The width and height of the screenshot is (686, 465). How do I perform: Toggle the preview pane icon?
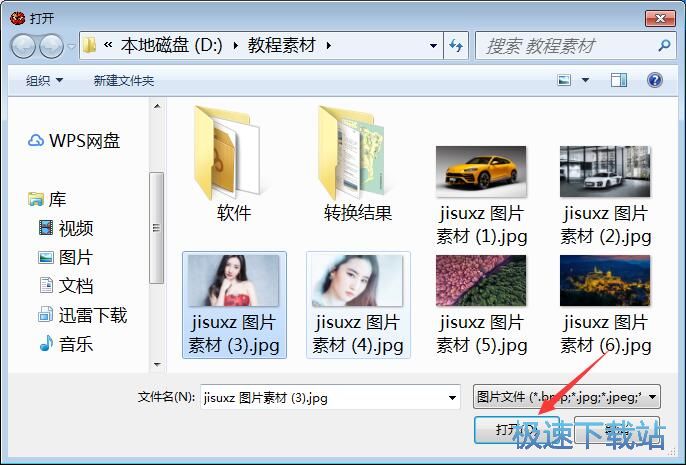click(x=619, y=80)
